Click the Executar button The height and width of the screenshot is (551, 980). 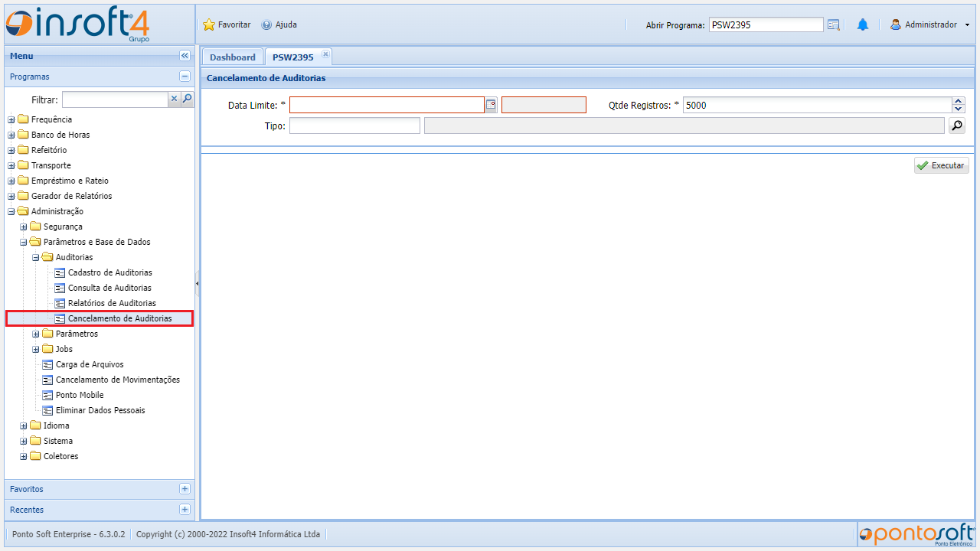pos(941,165)
